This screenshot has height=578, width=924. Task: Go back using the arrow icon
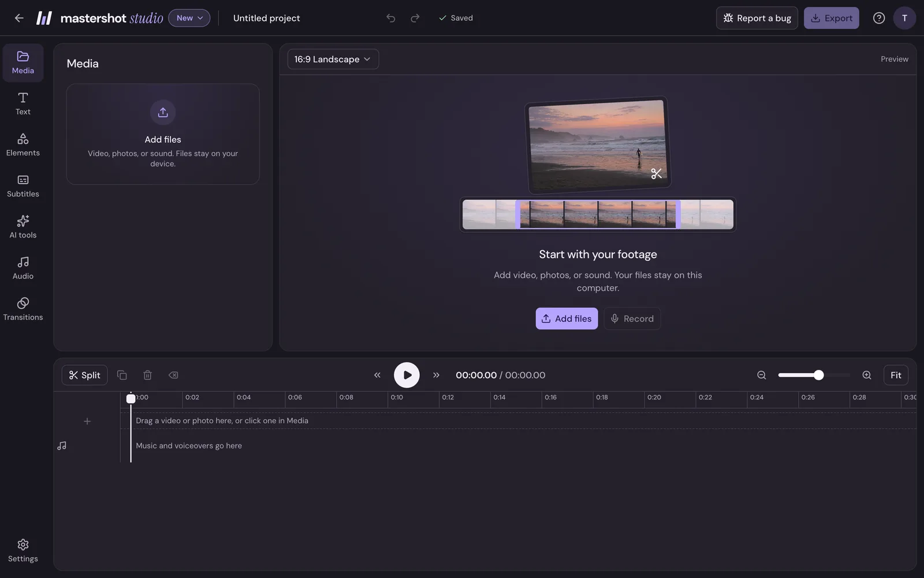(x=19, y=18)
